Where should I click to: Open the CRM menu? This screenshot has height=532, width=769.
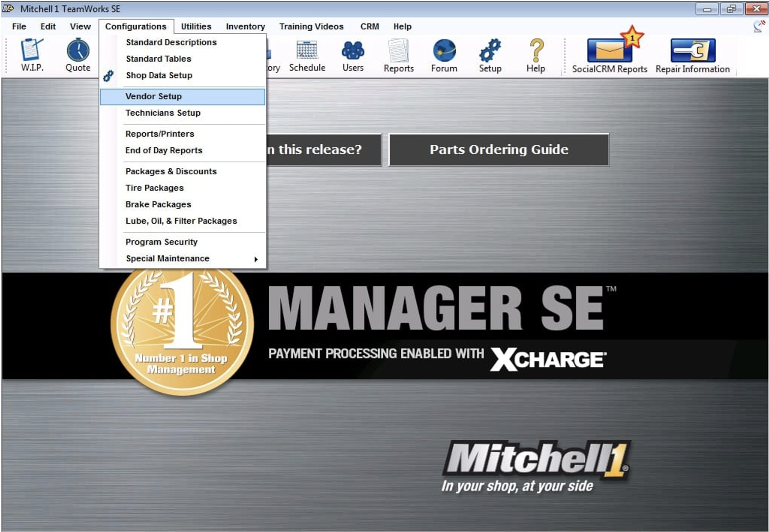click(x=369, y=27)
